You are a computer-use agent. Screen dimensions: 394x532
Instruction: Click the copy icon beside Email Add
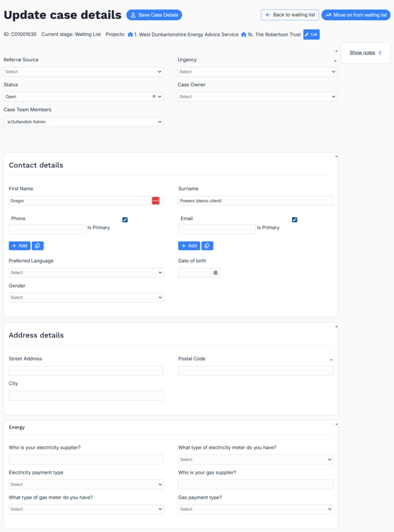(x=207, y=246)
